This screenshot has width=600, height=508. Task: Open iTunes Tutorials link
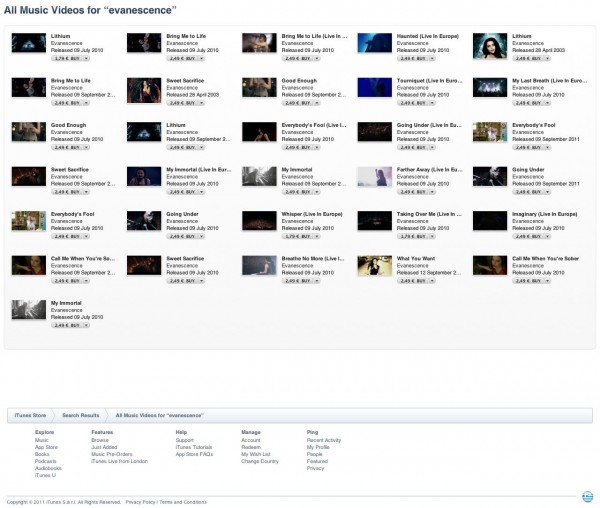(x=194, y=447)
